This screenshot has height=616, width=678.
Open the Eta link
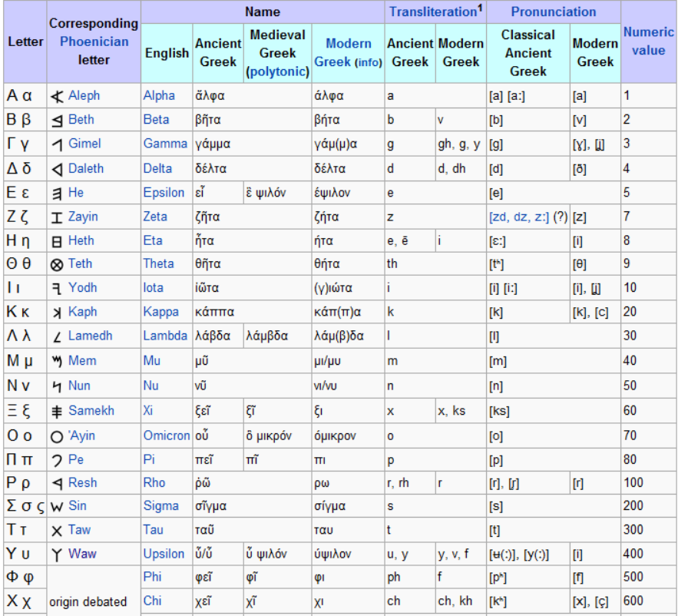coord(153,240)
